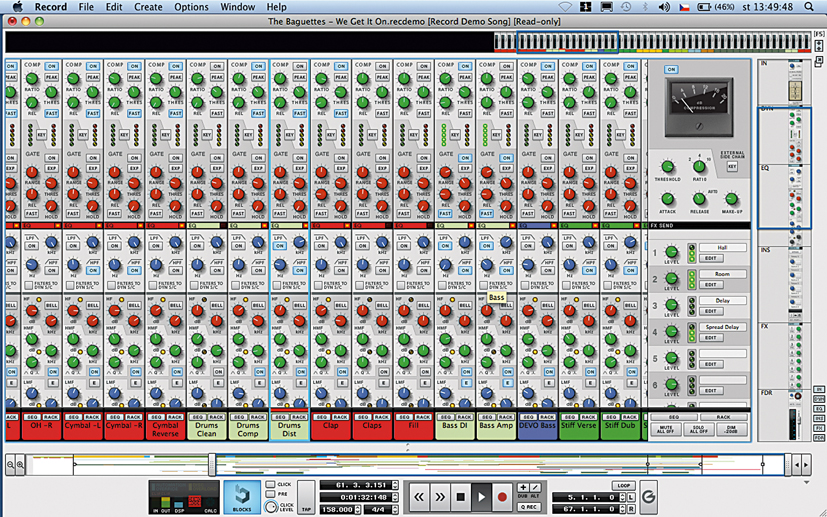Image resolution: width=827 pixels, height=517 pixels.
Task: Click the zoom-in magnifier by the song overview
Action: 20,465
